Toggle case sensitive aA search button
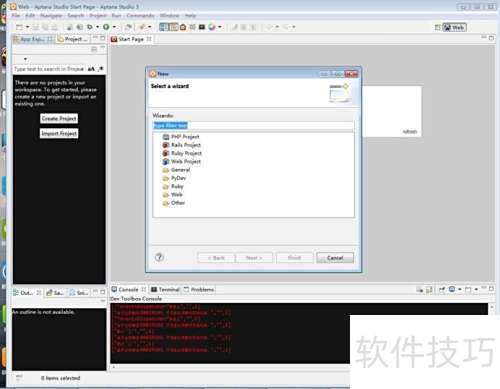This screenshot has width=500, height=389. click(91, 69)
